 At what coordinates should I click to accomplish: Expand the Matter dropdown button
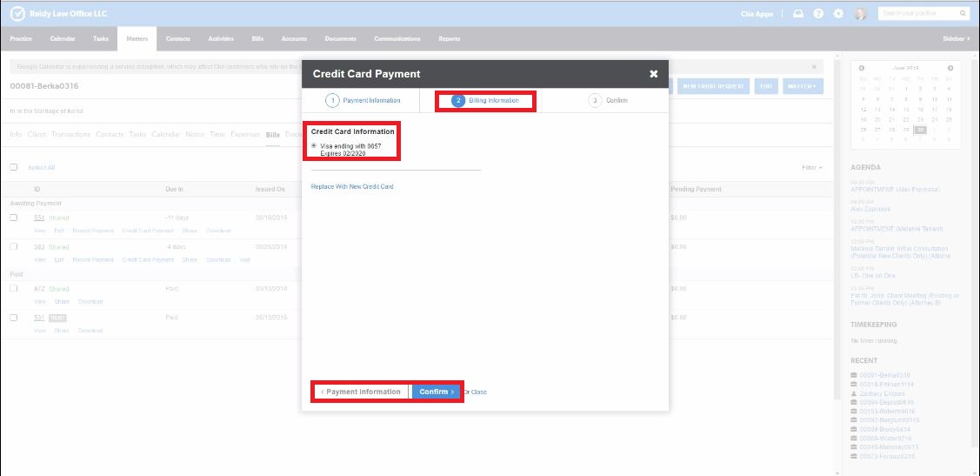(802, 86)
